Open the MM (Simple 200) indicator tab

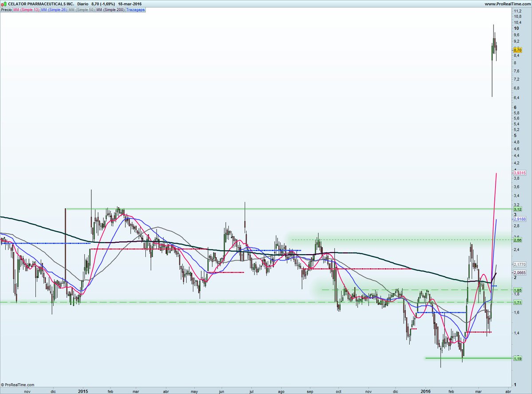click(110, 9)
